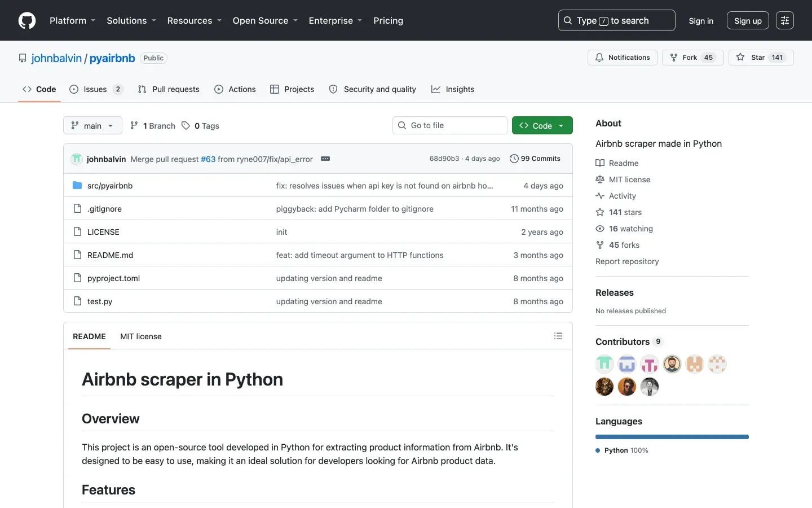The width and height of the screenshot is (812, 508).
Task: Open the Open Source menu dropdown
Action: pyautogui.click(x=265, y=20)
